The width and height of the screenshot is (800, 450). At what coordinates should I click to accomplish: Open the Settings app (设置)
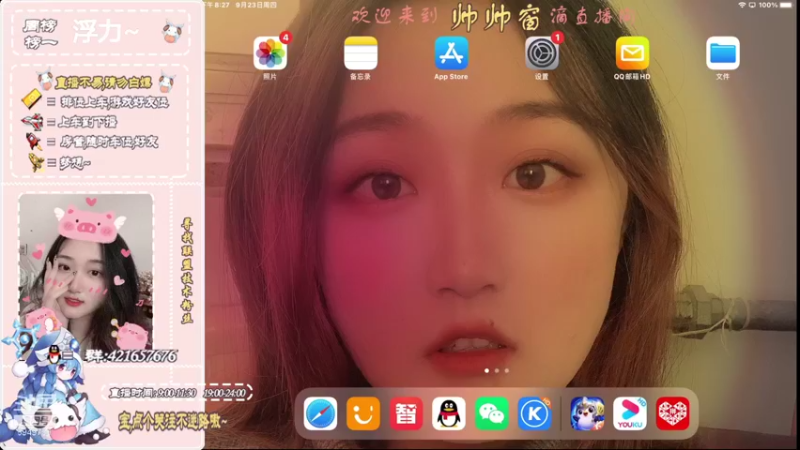[x=542, y=54]
